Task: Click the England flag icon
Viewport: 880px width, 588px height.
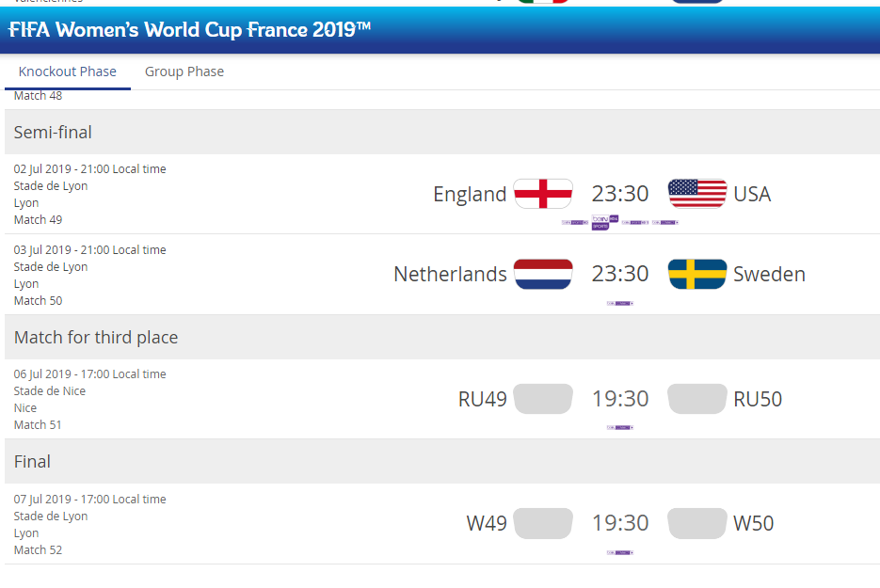Action: [x=543, y=194]
